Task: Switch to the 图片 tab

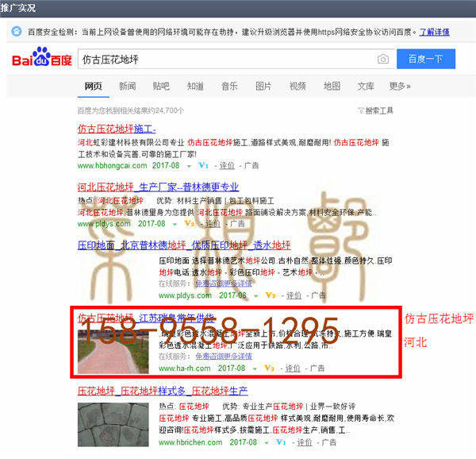Action: pyautogui.click(x=263, y=87)
